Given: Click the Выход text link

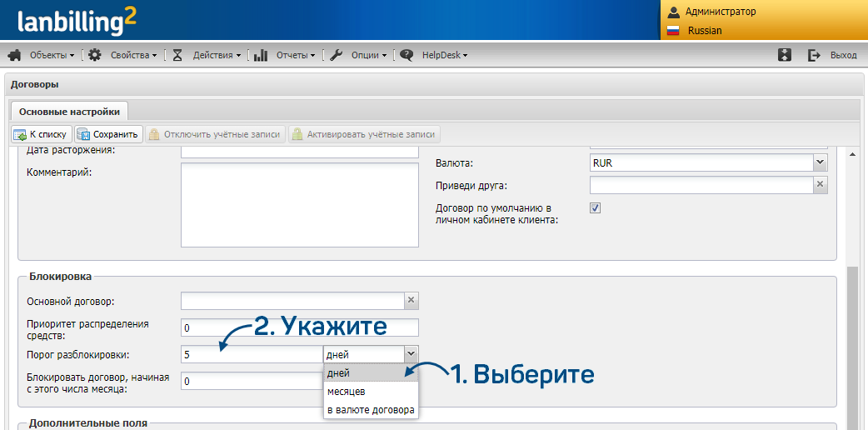Looking at the screenshot, I should tap(844, 55).
